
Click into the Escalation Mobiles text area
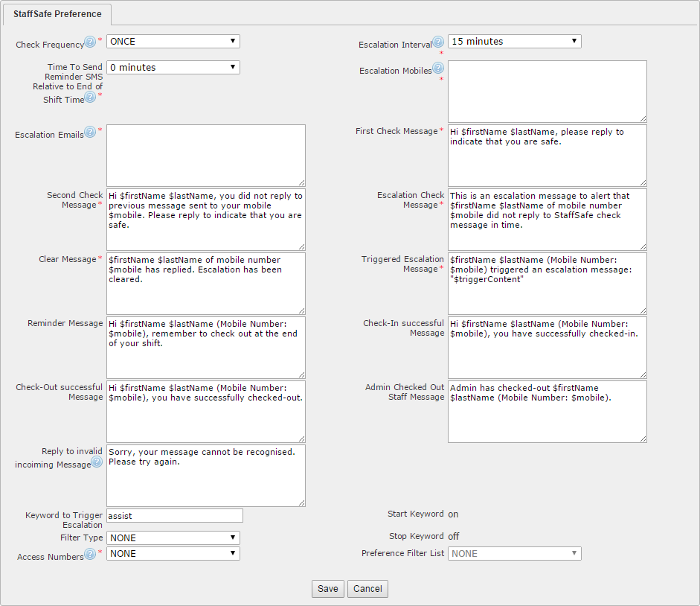pyautogui.click(x=548, y=92)
